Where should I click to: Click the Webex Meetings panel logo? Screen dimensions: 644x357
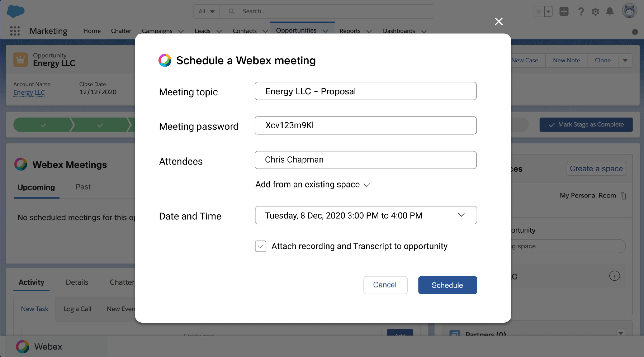[21, 164]
